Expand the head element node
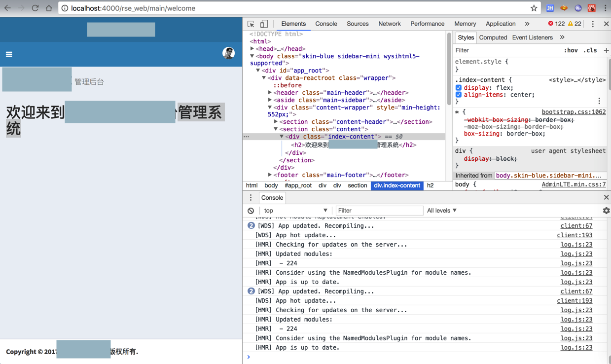This screenshot has height=364, width=611. tap(252, 49)
